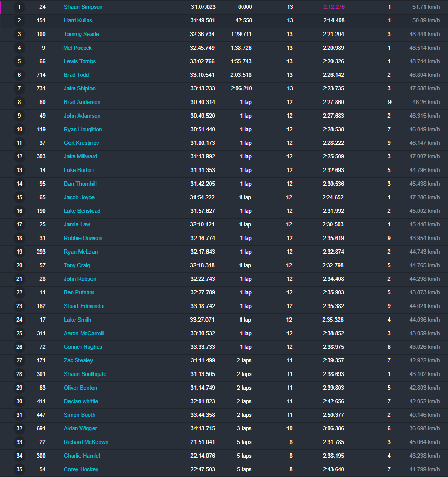
Task: Click position badge 35 in the last row
Action: click(19, 470)
